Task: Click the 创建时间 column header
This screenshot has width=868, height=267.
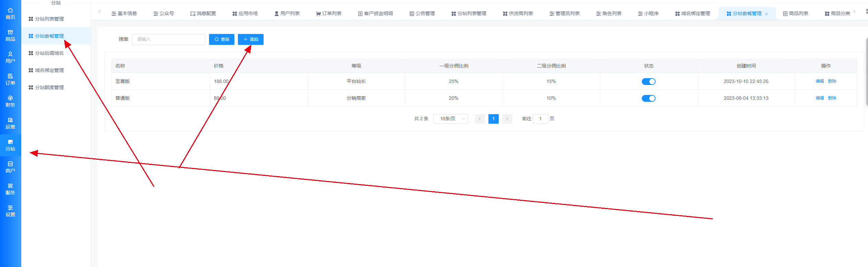Action: coord(746,66)
